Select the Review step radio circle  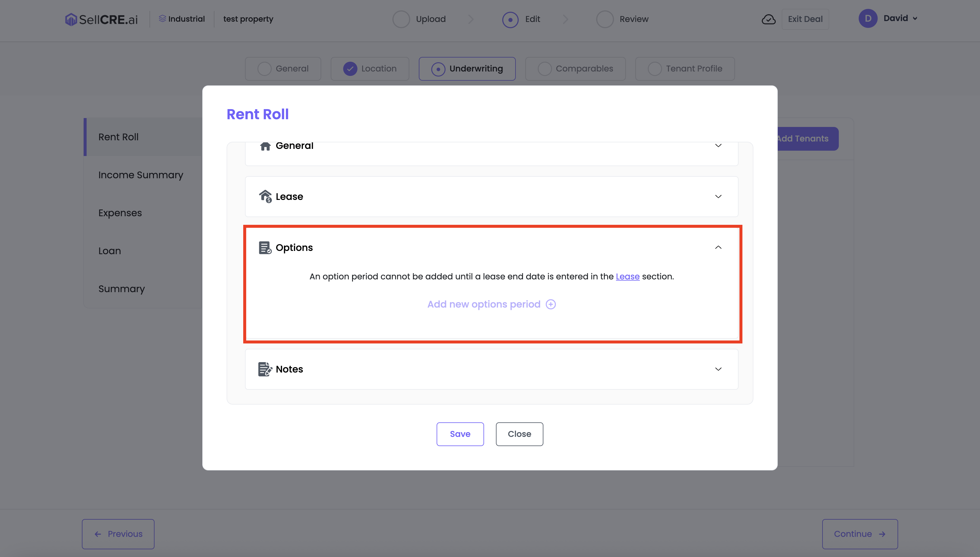tap(605, 19)
